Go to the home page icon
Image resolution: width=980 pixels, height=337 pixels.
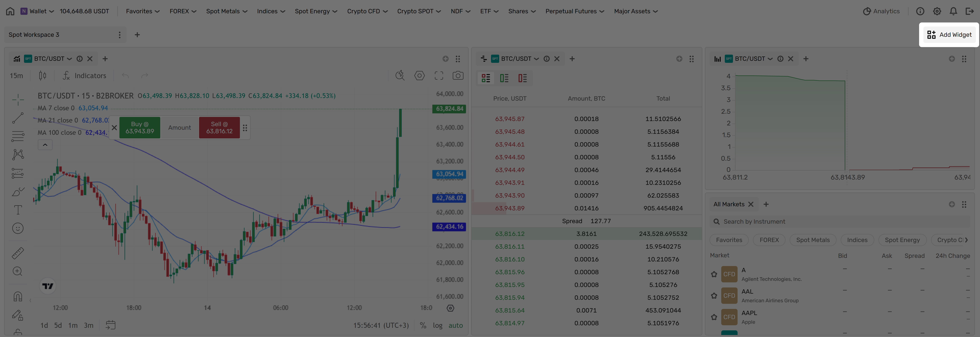[10, 11]
